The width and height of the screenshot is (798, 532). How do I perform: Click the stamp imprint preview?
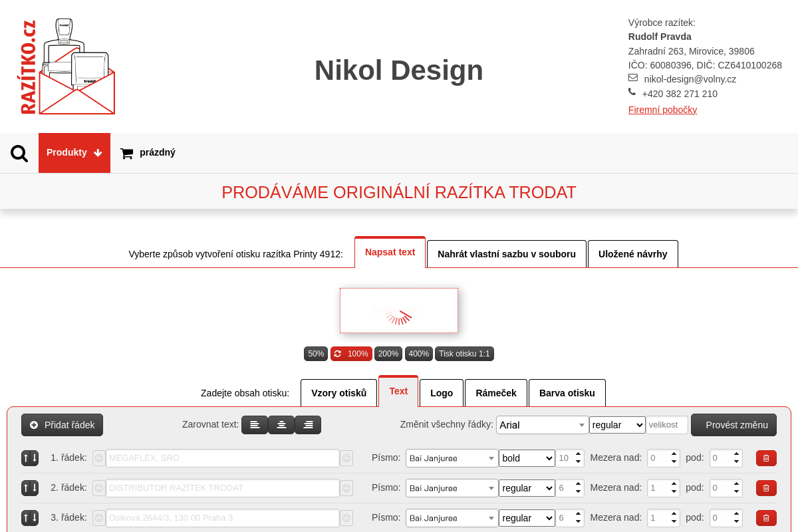[x=399, y=311]
